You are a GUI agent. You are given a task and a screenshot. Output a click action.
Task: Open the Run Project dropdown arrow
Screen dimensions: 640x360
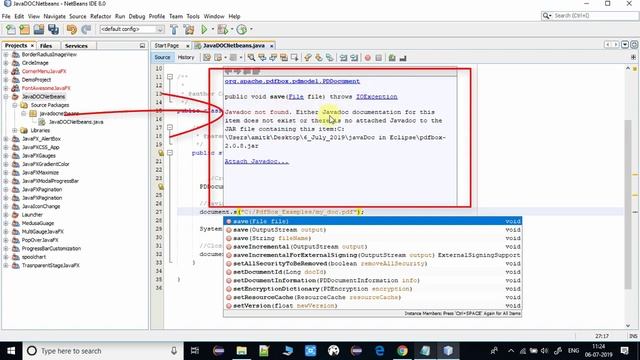click(x=212, y=29)
